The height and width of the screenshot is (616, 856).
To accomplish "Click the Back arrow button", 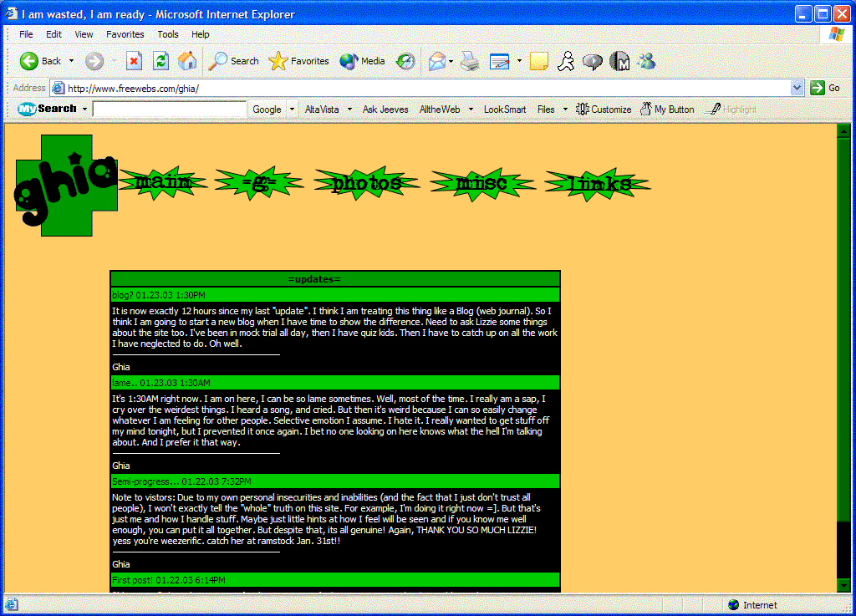I will point(40,61).
